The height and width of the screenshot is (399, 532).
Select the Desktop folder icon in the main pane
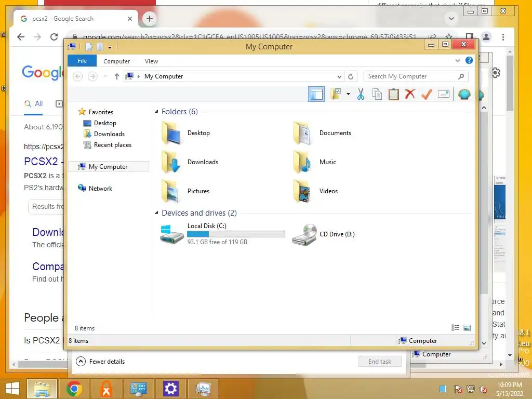pyautogui.click(x=171, y=133)
